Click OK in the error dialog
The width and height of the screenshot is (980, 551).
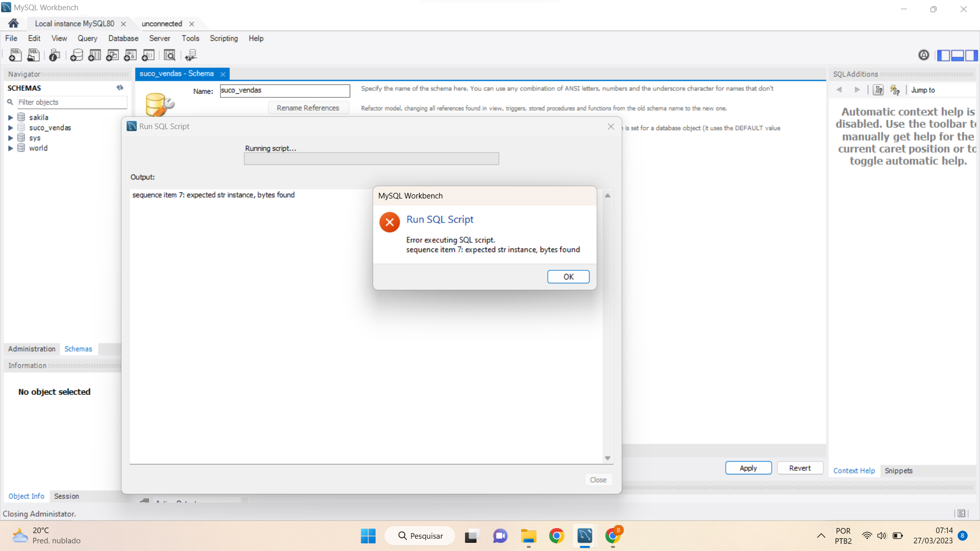tap(568, 277)
